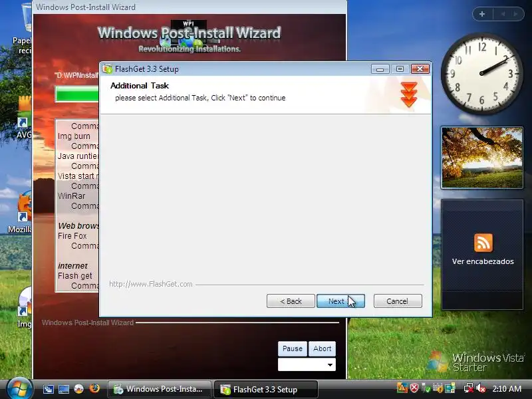Viewport: 532px width, 399px height.
Task: Open the red security shield tray icon
Action: [414, 388]
